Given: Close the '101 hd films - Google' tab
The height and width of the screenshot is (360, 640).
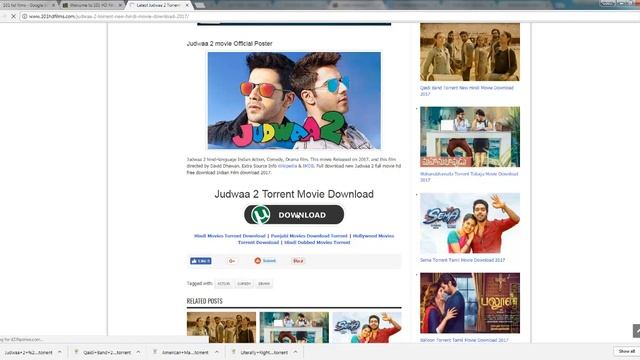Looking at the screenshot, I should (x=53, y=5).
